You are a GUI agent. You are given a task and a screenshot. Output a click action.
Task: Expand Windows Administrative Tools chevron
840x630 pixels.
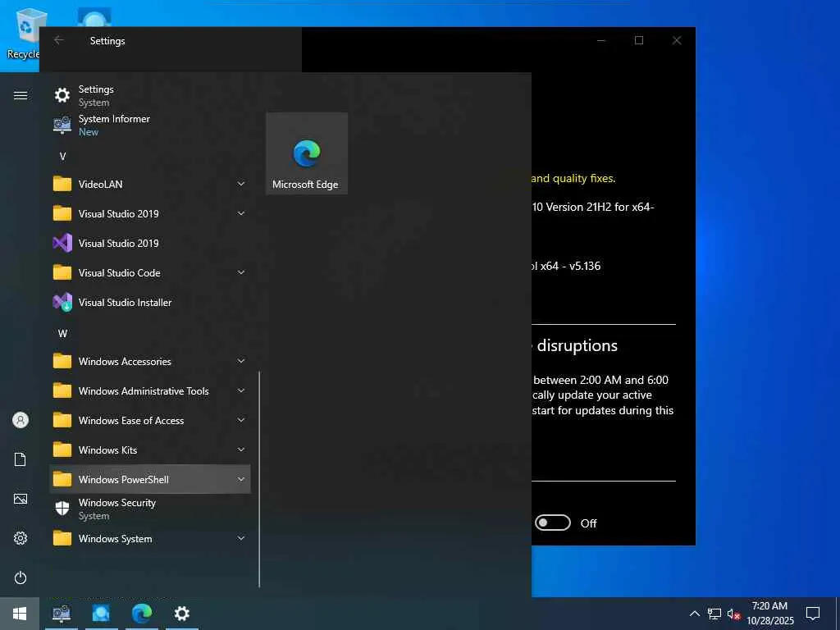pyautogui.click(x=241, y=390)
